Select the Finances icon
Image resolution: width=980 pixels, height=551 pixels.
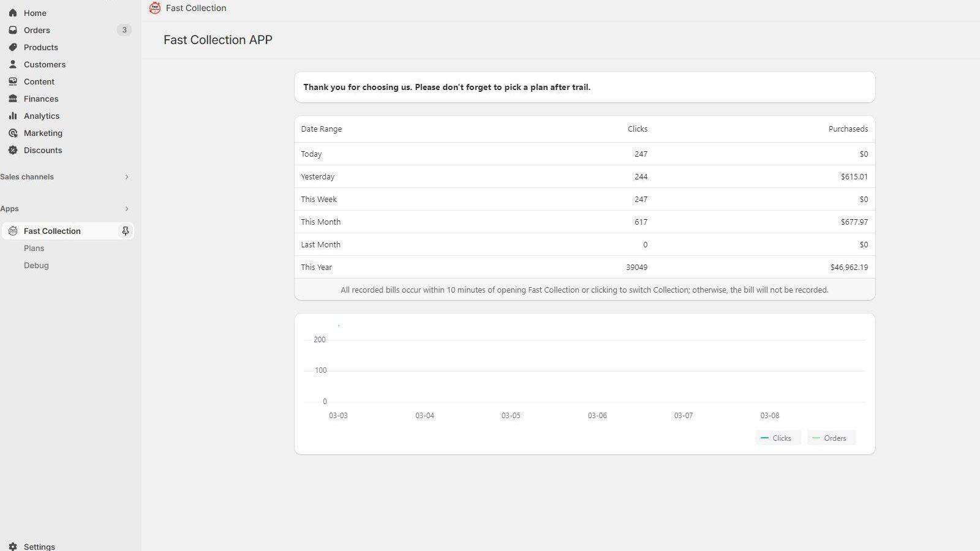coord(13,99)
